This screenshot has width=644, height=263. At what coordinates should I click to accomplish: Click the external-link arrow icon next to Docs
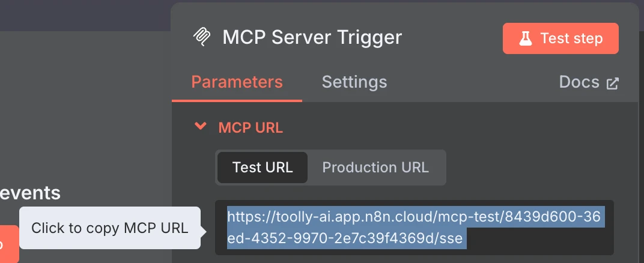click(x=612, y=83)
